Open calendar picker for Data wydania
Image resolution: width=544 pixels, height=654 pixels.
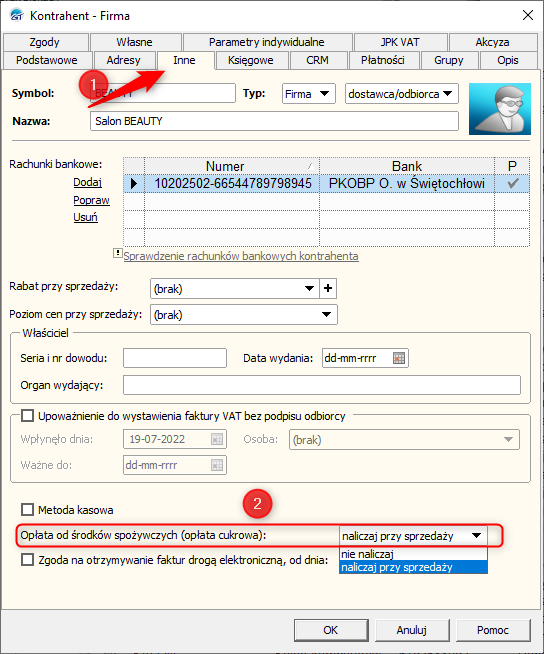click(399, 358)
